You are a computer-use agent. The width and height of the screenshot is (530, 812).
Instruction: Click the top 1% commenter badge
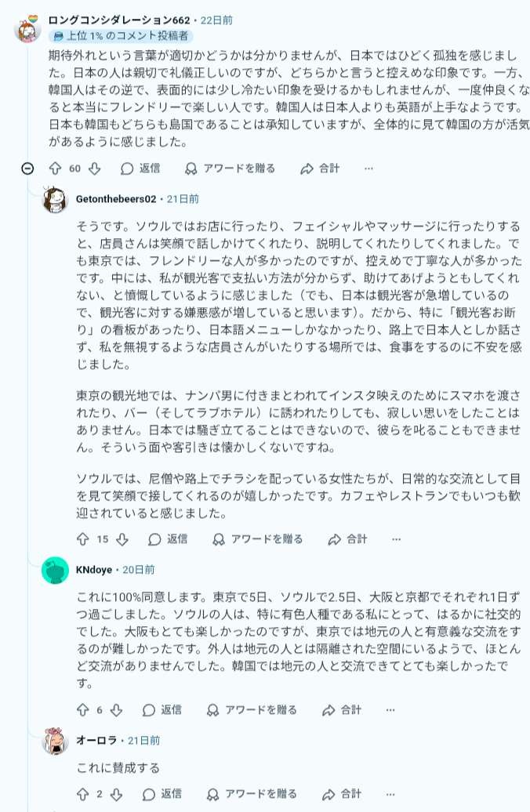pos(120,36)
